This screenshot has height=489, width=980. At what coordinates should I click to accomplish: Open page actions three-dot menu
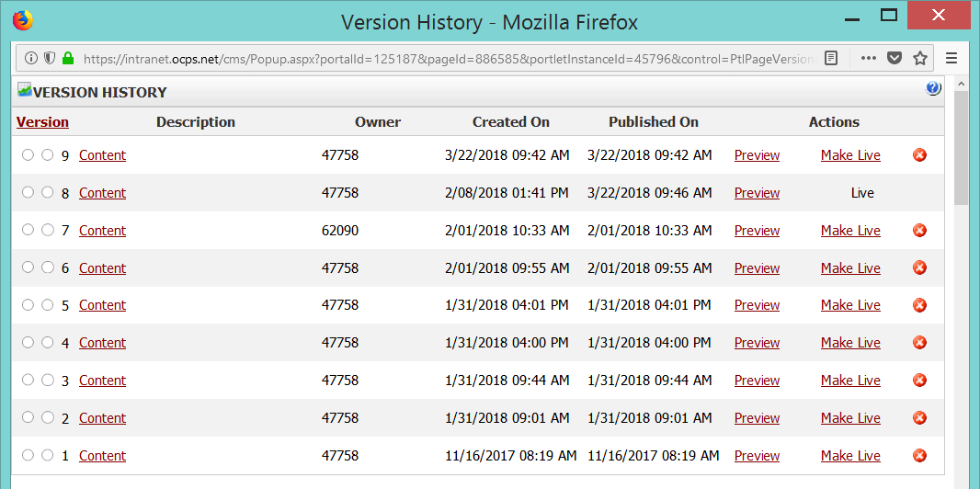tap(868, 58)
